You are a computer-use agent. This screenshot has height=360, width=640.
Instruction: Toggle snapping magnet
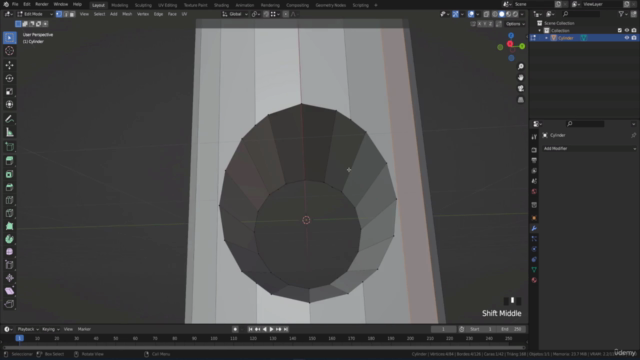point(266,14)
